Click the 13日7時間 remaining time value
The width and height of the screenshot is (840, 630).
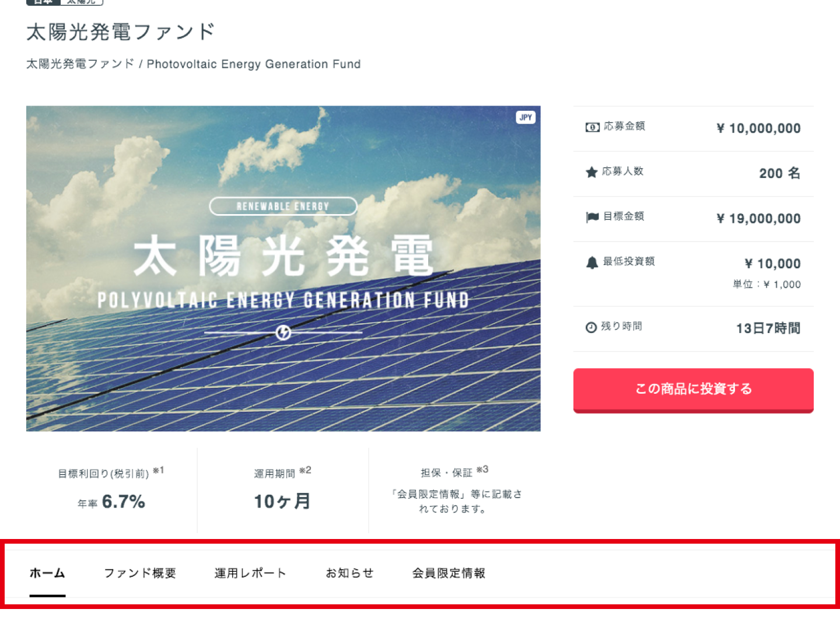tap(768, 328)
